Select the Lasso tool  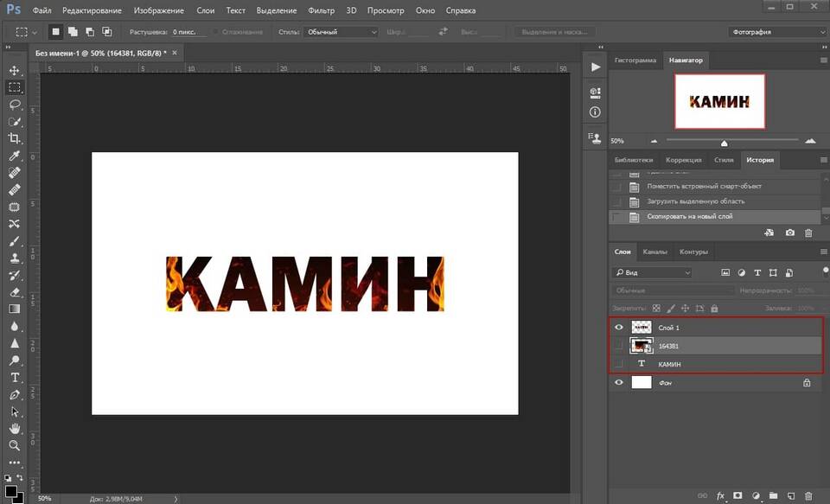pos(15,105)
